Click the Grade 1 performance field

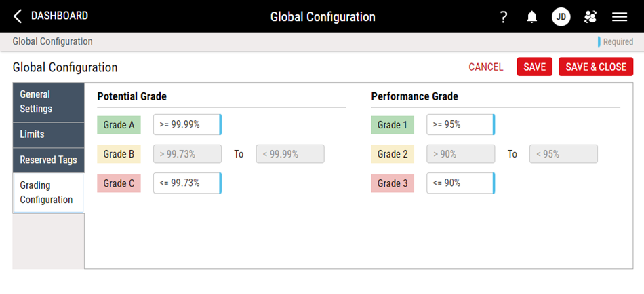[460, 125]
